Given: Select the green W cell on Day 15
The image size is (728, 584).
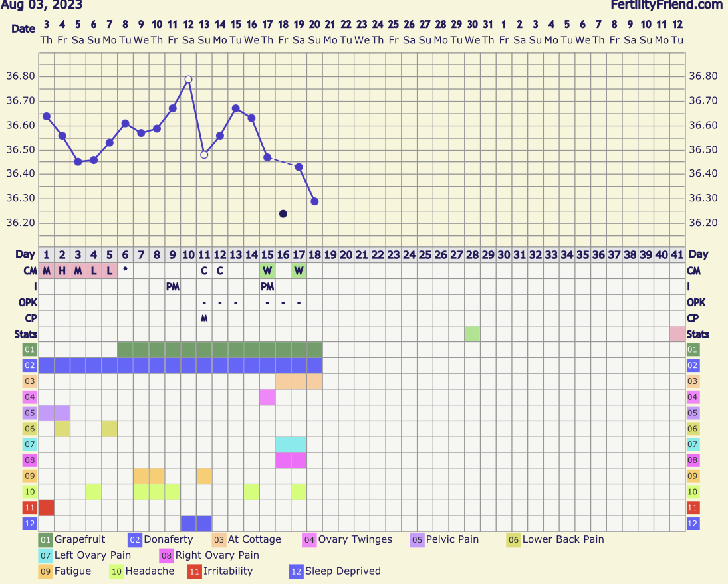Looking at the screenshot, I should [x=267, y=271].
